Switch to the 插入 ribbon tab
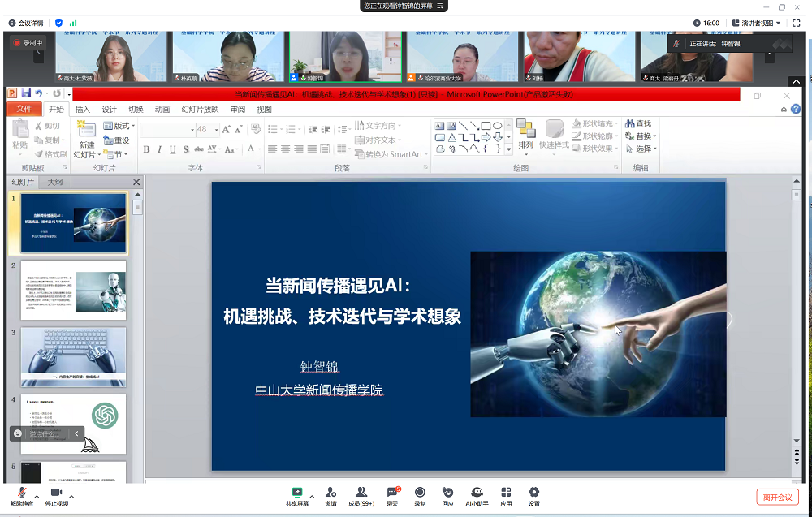The image size is (812, 517). (83, 110)
